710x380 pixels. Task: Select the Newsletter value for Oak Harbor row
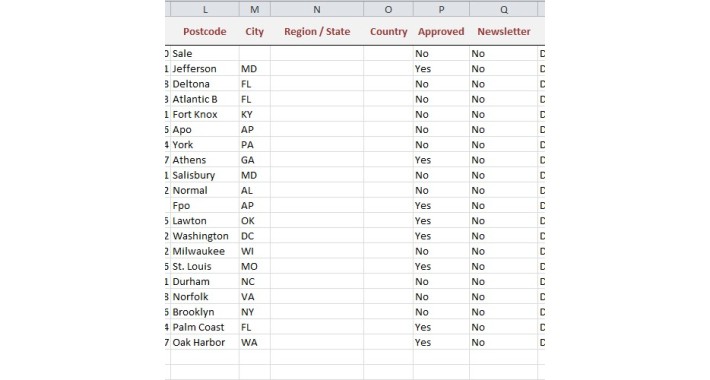[504, 342]
